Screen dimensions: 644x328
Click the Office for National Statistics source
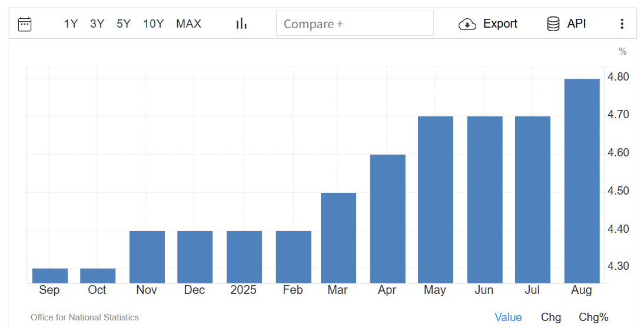coord(85,317)
